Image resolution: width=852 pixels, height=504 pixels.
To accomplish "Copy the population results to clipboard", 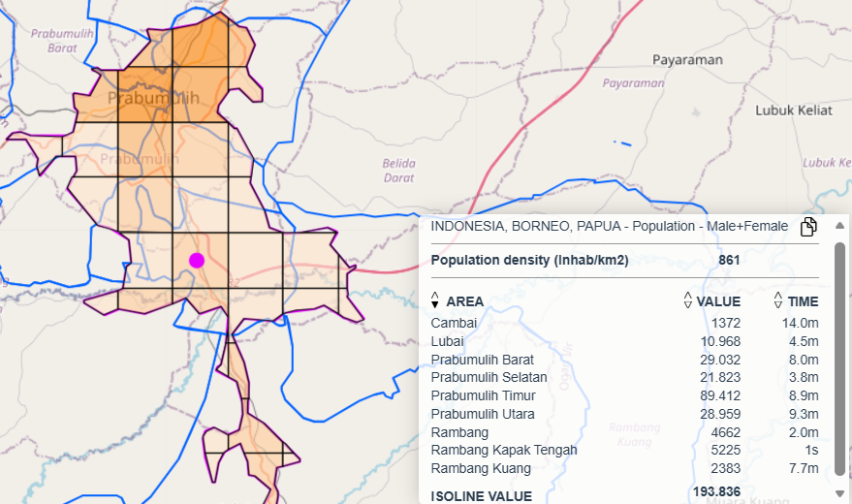I will pyautogui.click(x=808, y=227).
